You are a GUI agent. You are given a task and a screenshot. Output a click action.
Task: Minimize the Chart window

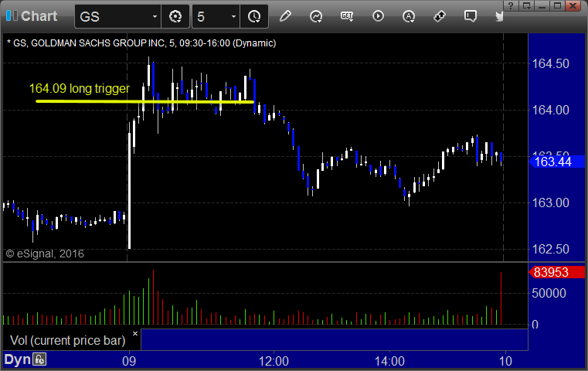point(542,6)
